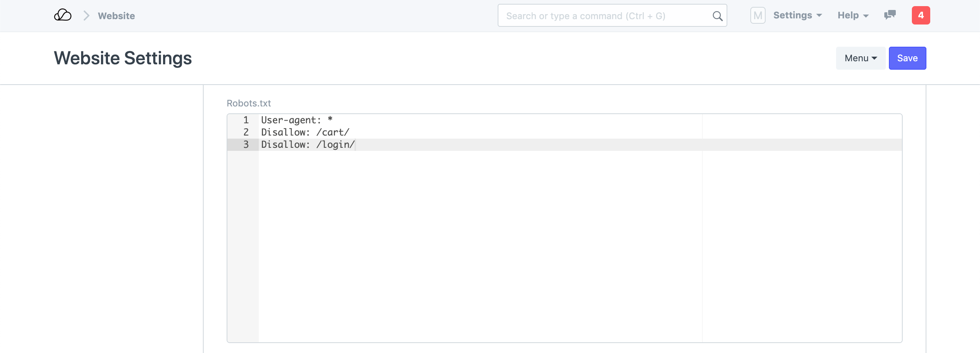This screenshot has width=980, height=353.
Task: Click the search magnifier icon
Action: tap(717, 16)
